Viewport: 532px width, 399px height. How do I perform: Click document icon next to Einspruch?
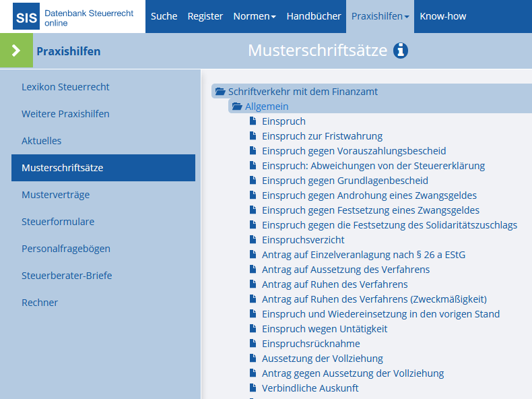253,121
